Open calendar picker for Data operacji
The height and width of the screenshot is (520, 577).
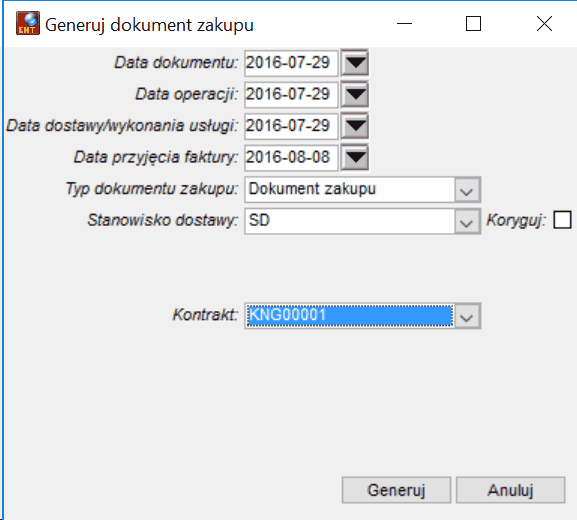[355, 94]
